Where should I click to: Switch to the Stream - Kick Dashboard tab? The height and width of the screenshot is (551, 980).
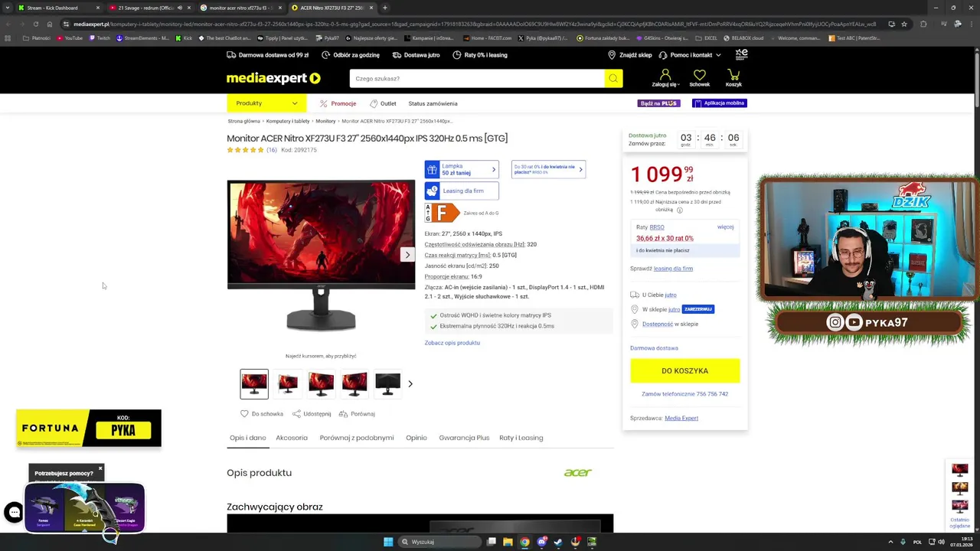(58, 8)
